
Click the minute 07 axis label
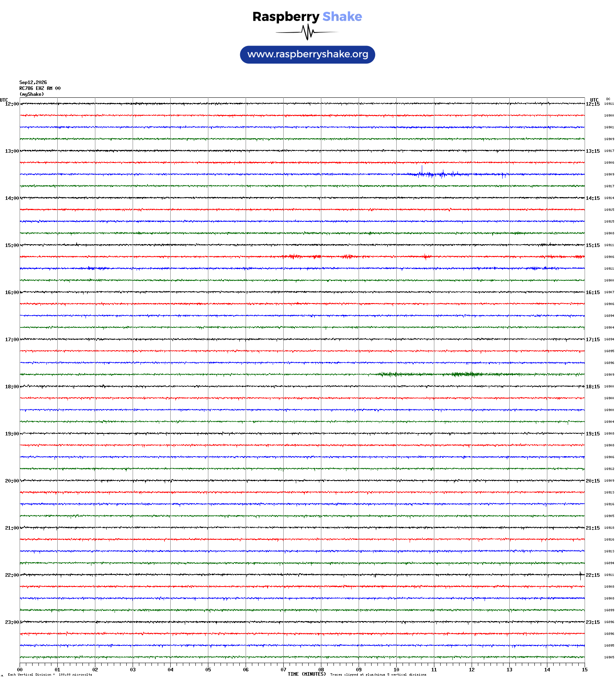pos(283,670)
